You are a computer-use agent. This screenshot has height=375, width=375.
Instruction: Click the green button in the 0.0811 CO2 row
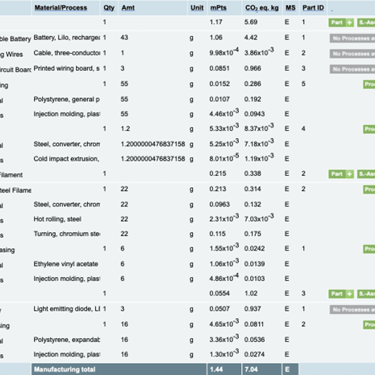[x=369, y=324]
